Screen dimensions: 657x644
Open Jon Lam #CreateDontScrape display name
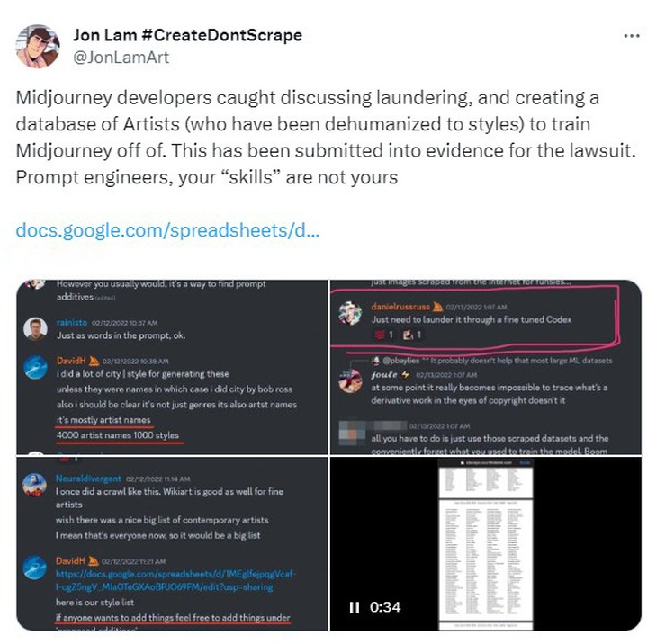click(x=187, y=35)
